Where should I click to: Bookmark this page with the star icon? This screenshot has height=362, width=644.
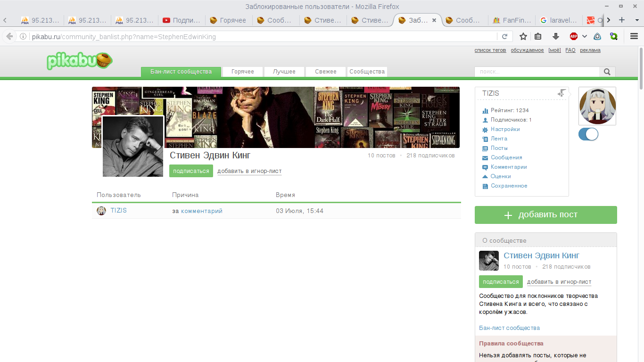[523, 36]
